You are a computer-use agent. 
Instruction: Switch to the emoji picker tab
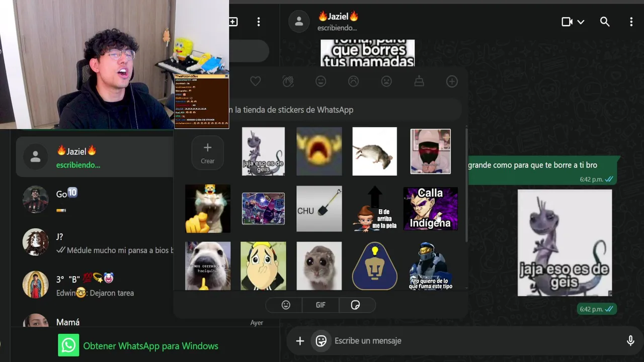(x=286, y=305)
